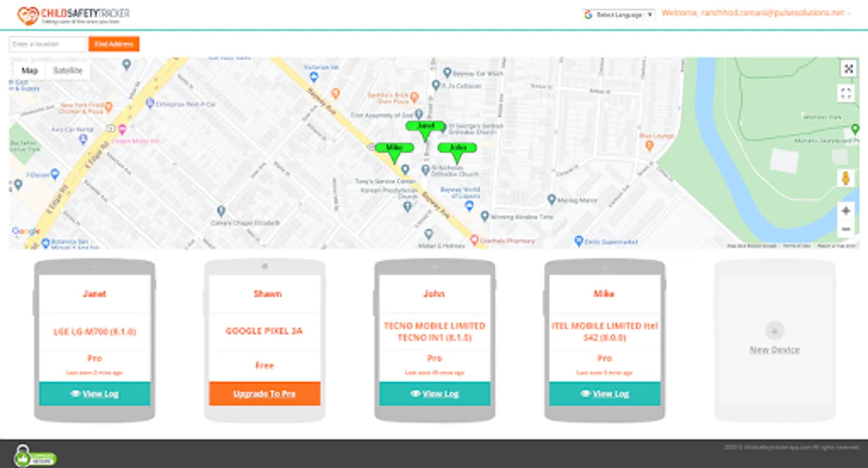Open View Log for John's device
868x468 pixels.
point(435,394)
